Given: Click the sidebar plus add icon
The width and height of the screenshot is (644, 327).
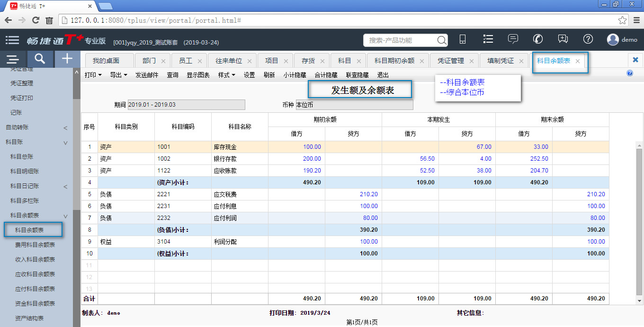Looking at the screenshot, I should point(67,59).
